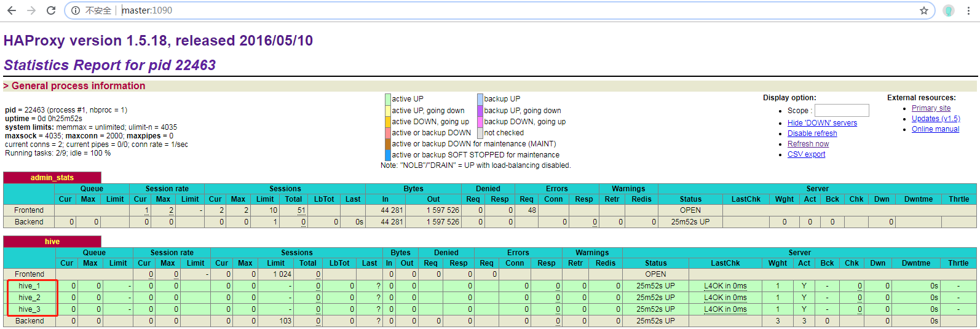The image size is (980, 329).
Task: Select the 'not checked' grey legend swatch
Action: point(480,133)
